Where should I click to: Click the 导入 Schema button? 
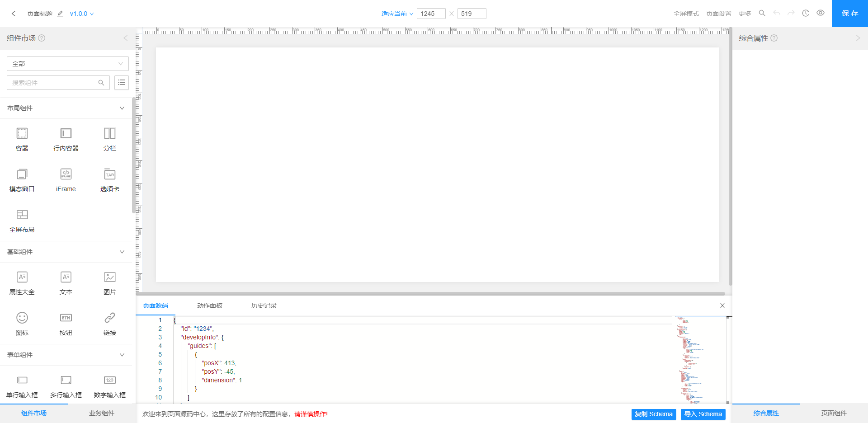[703, 414]
